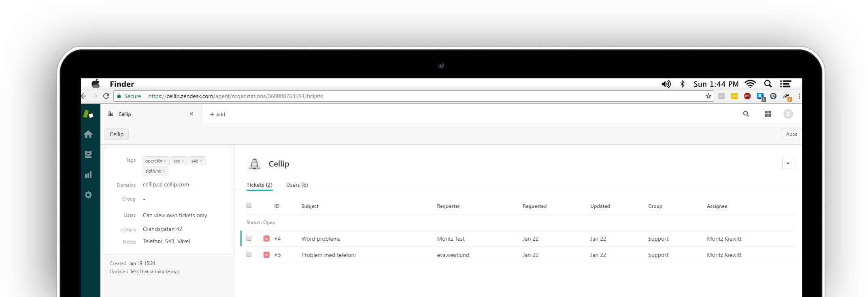868x297 pixels.
Task: Open the browser three-dot menu
Action: [799, 96]
